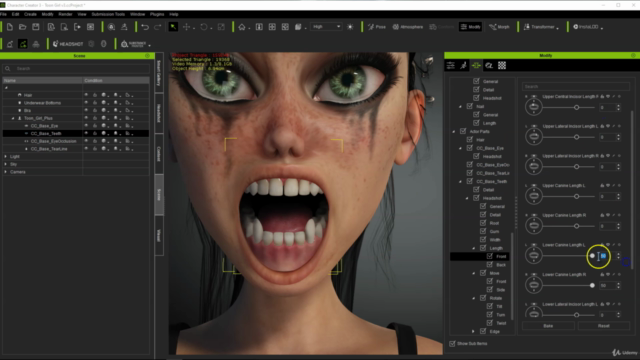The image size is (640, 360).
Task: Toggle the Front checkbox under Length
Action: click(x=490, y=256)
